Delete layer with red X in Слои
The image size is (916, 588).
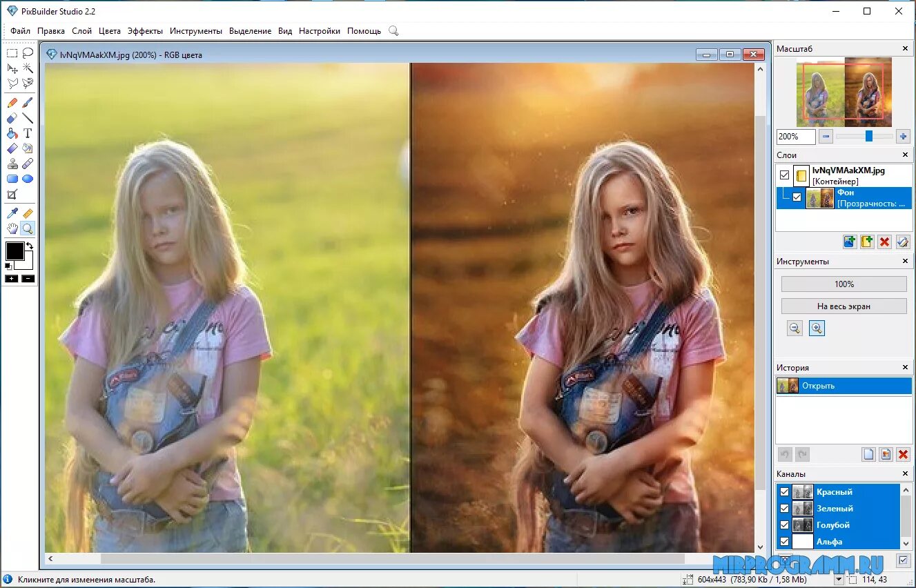pos(885,242)
